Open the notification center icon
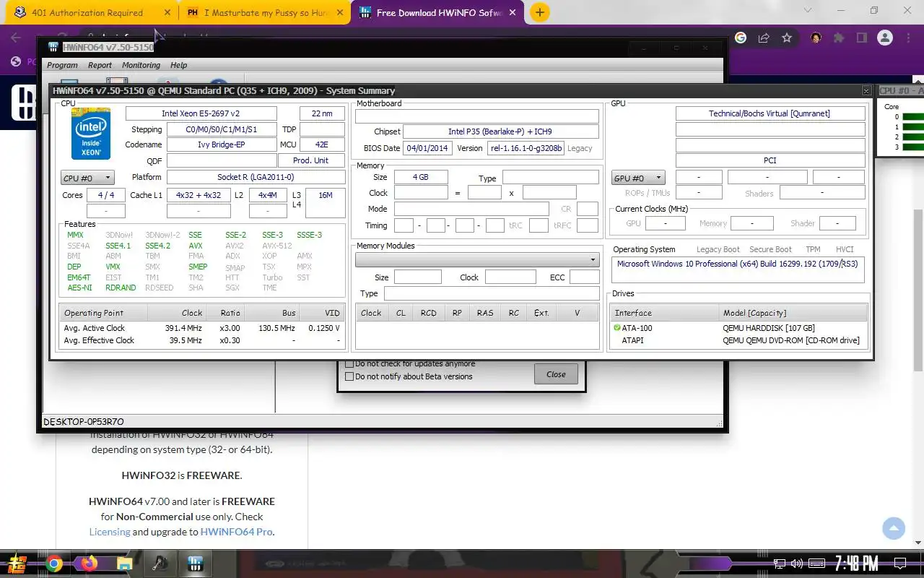The height and width of the screenshot is (578, 924). (899, 564)
